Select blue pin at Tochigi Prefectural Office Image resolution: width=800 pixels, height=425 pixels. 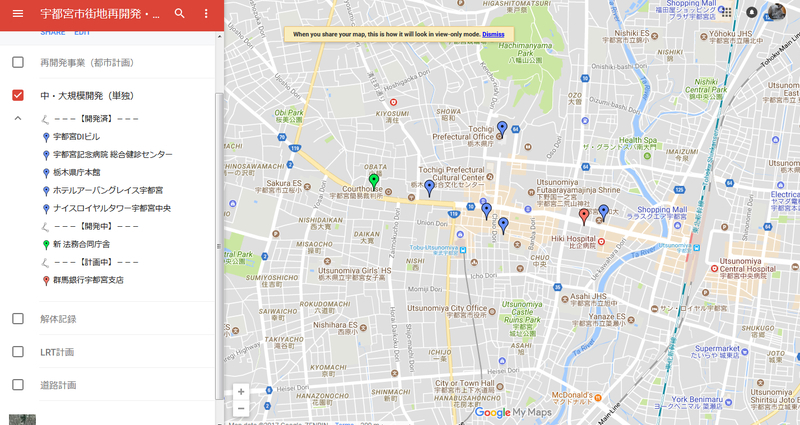pos(502,130)
